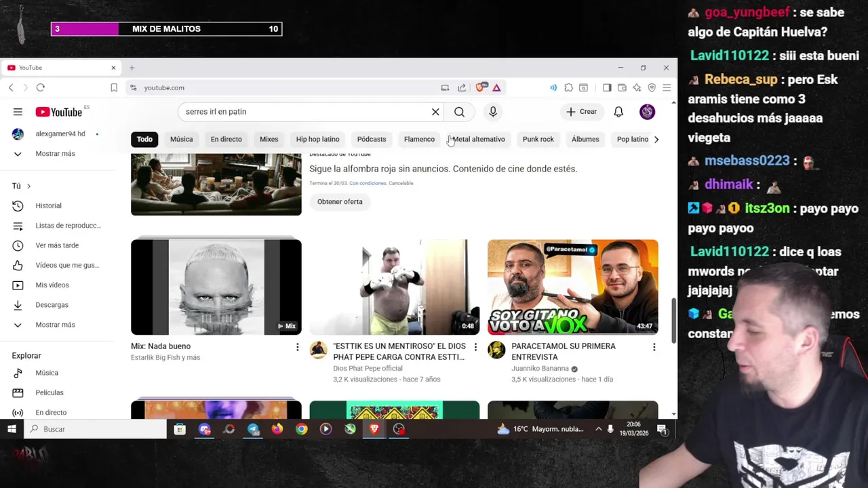
Task: Expand the Tú section chevron
Action: (x=28, y=186)
